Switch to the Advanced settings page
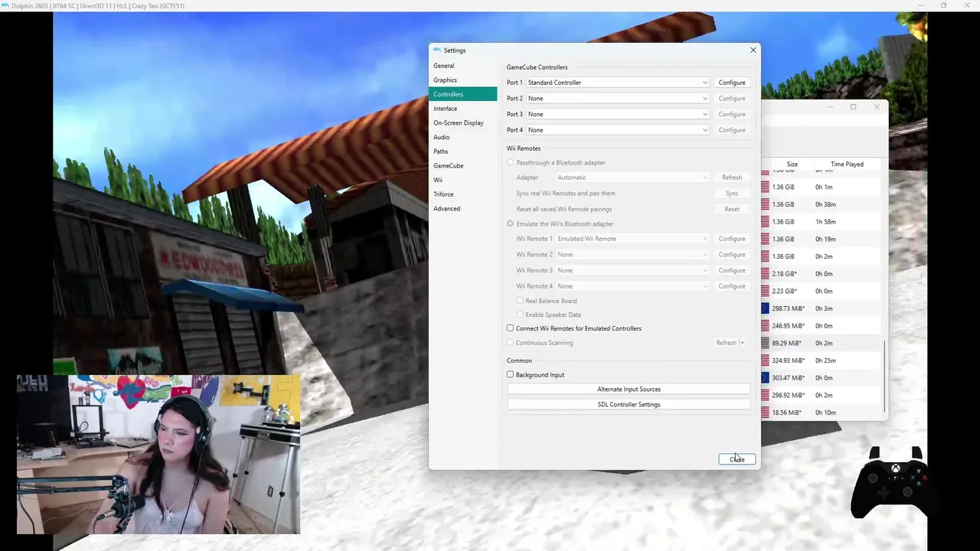The width and height of the screenshot is (980, 551). coord(462,208)
